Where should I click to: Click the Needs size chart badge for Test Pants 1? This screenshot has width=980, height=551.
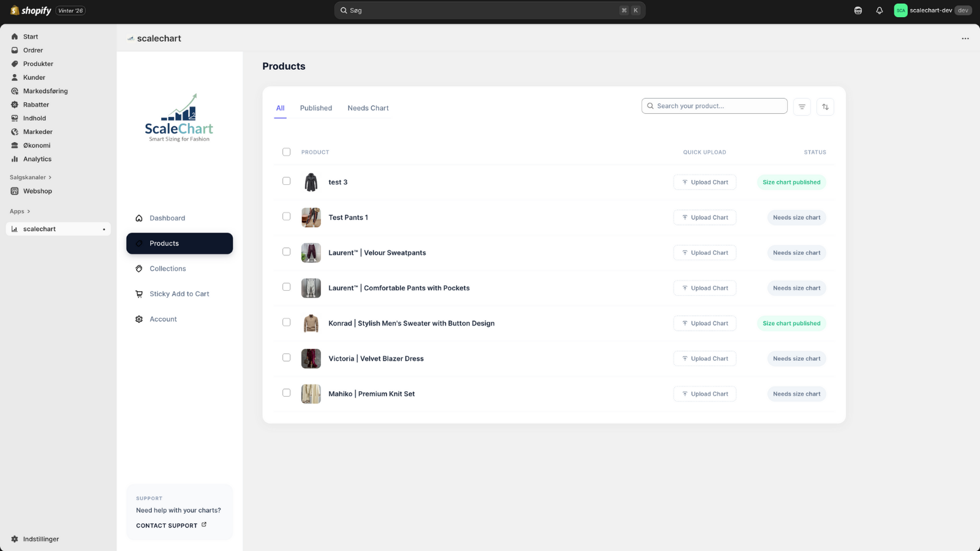(796, 217)
